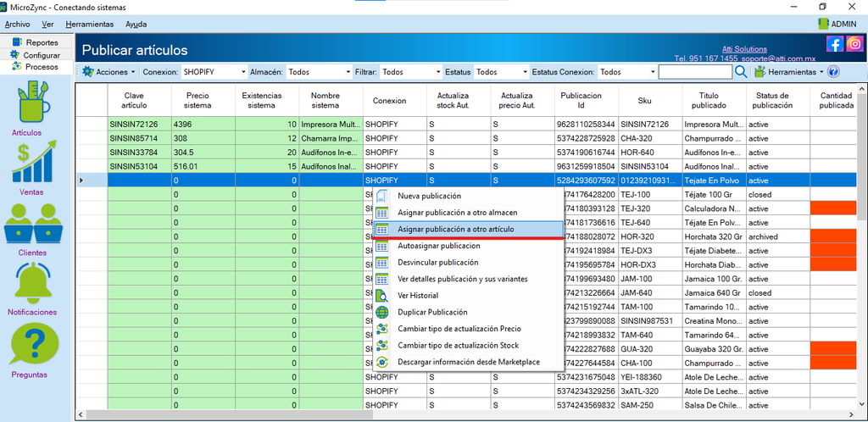Click the Nueva publicación menu icon
868x422 pixels.
tap(382, 196)
